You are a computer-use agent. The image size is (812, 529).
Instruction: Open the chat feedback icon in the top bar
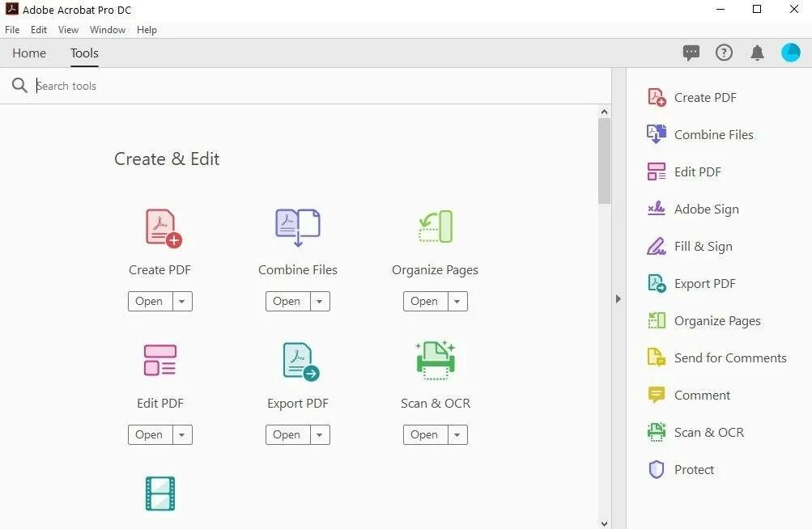(691, 53)
